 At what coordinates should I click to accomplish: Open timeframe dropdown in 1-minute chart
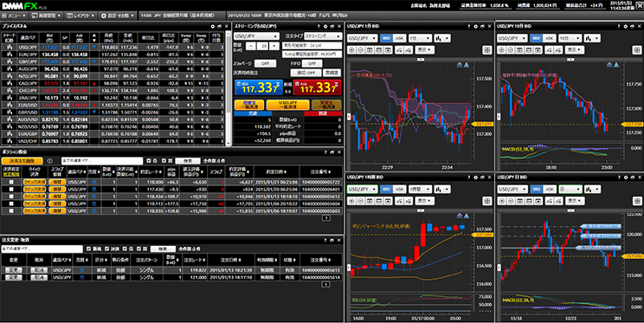(x=420, y=38)
